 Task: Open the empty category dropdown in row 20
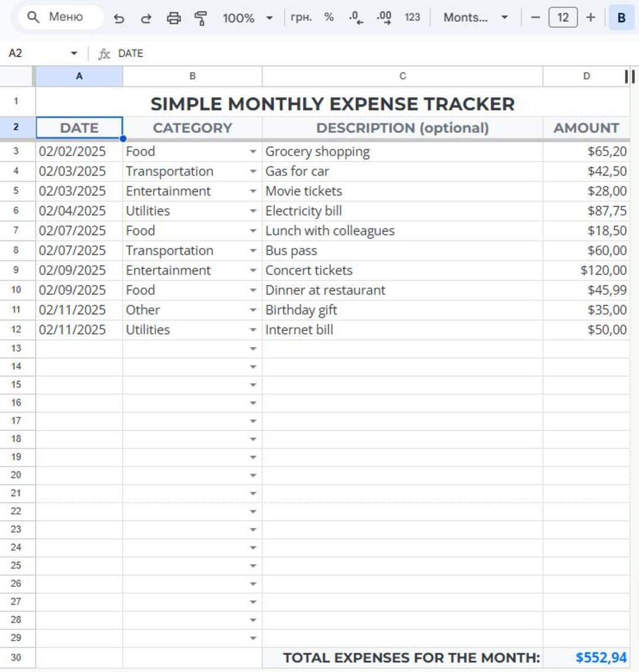coord(253,475)
